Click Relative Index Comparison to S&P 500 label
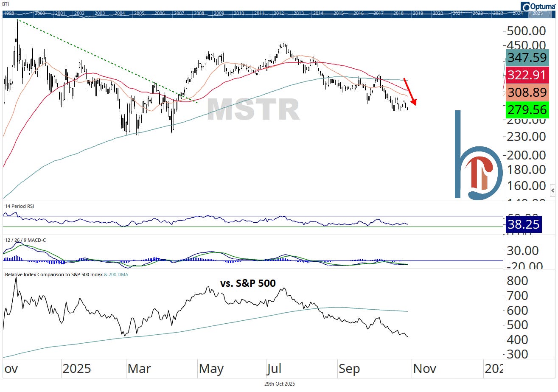558x392 pixels. click(54, 274)
